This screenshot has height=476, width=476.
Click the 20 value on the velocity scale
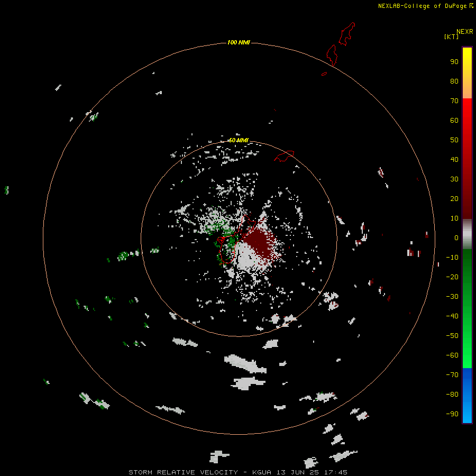pyautogui.click(x=454, y=198)
